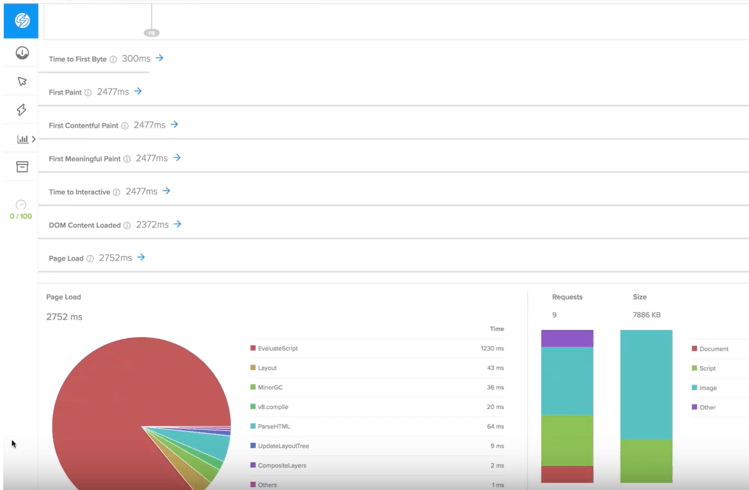Click the 43 ms Layout time value
749x490 pixels.
(x=495, y=368)
